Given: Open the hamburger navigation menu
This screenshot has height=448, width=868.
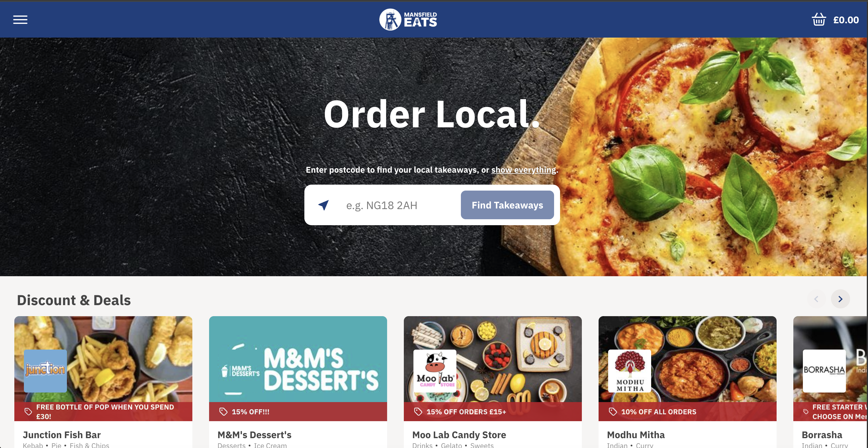Looking at the screenshot, I should (x=20, y=20).
